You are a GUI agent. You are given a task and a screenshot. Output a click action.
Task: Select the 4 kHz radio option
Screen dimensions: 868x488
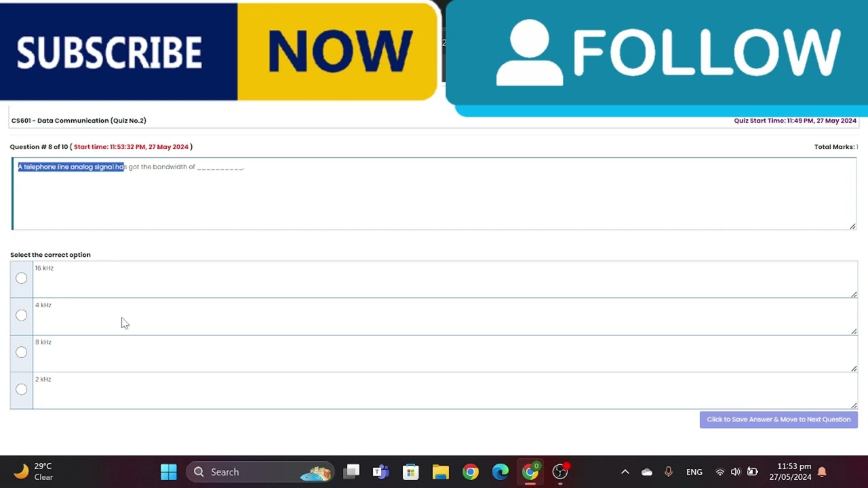[x=21, y=315]
